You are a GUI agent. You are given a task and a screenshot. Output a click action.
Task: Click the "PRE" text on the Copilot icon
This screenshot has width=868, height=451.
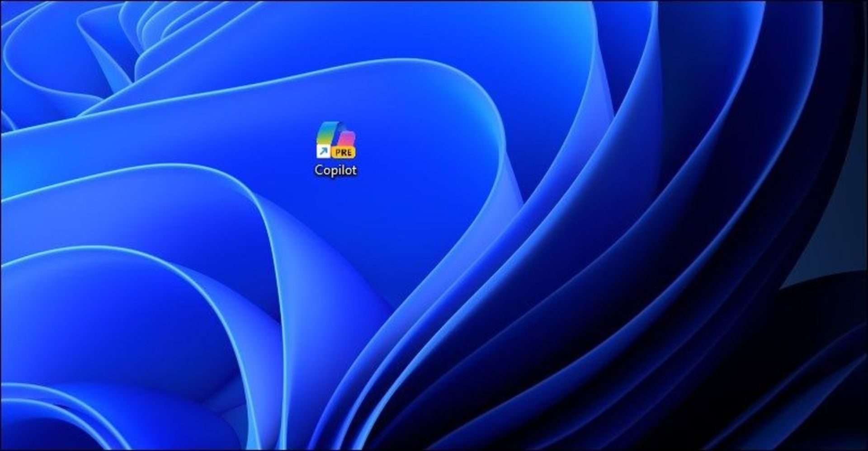344,153
